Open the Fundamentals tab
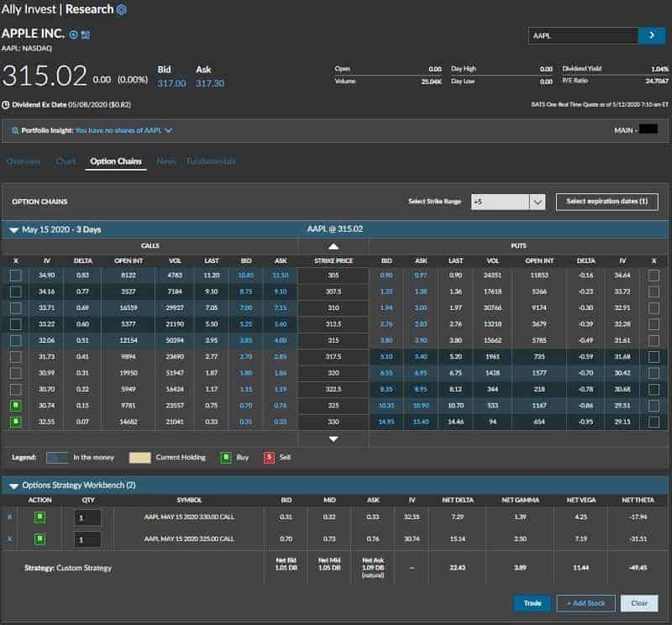The width and height of the screenshot is (672, 625). (x=211, y=161)
